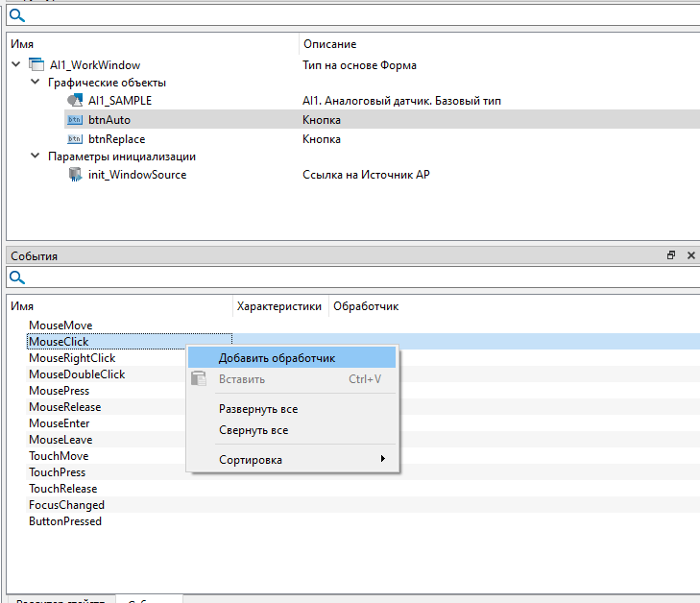Click the Обработчик column header
This screenshot has height=603, width=700.
click(x=365, y=306)
